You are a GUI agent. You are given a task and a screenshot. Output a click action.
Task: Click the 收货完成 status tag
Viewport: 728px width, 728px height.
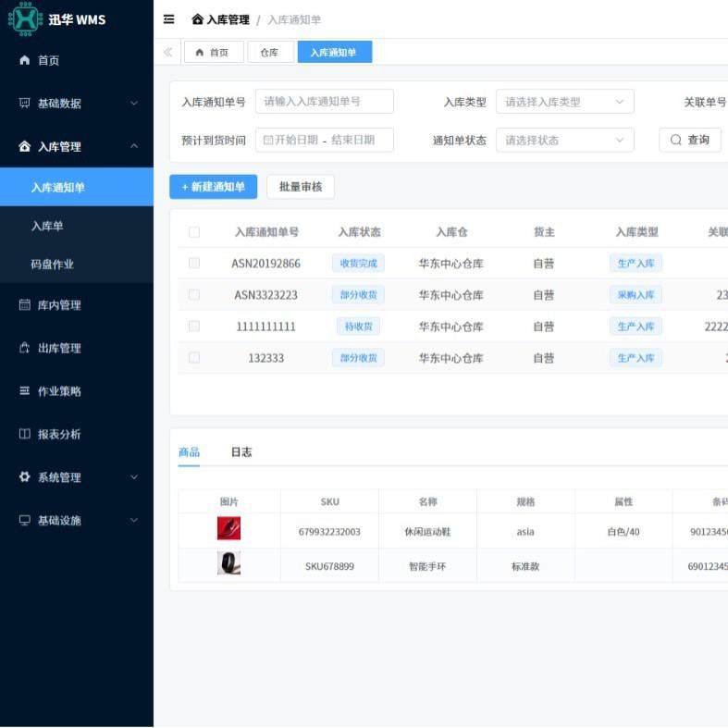coord(358,264)
